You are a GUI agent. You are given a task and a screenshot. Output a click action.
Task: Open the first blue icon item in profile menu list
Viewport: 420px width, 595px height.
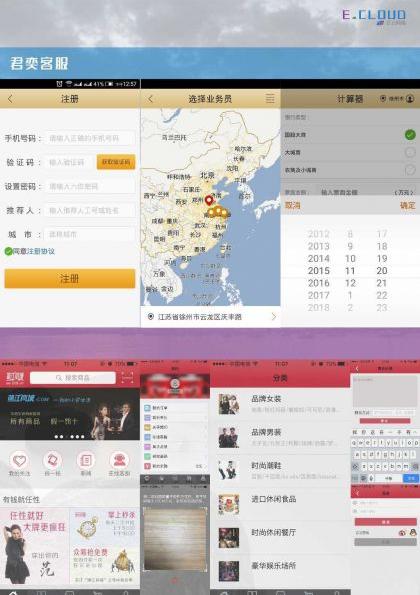pos(147,408)
